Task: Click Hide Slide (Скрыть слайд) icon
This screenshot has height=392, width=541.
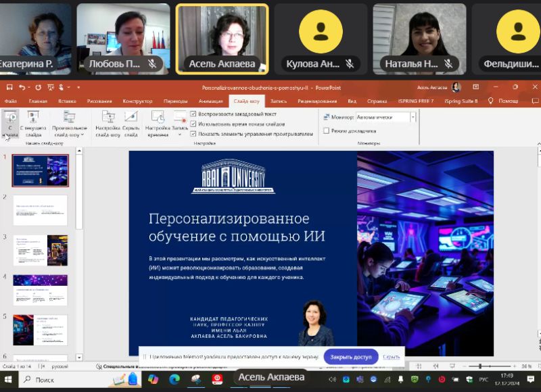Action: 131,118
